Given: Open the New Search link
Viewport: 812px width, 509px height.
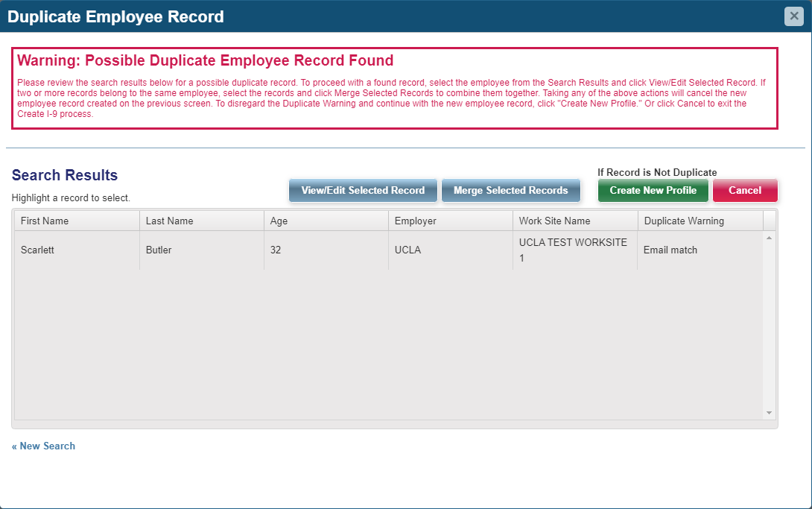Looking at the screenshot, I should [x=43, y=446].
